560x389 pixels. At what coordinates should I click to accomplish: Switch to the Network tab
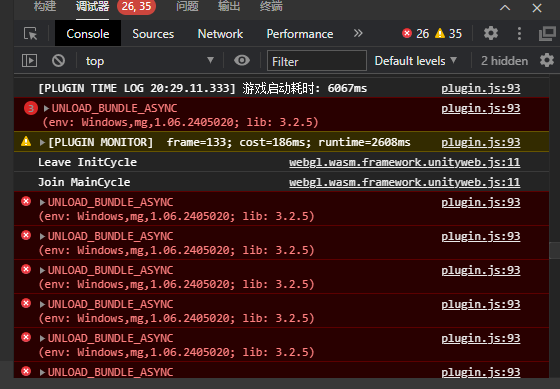220,34
